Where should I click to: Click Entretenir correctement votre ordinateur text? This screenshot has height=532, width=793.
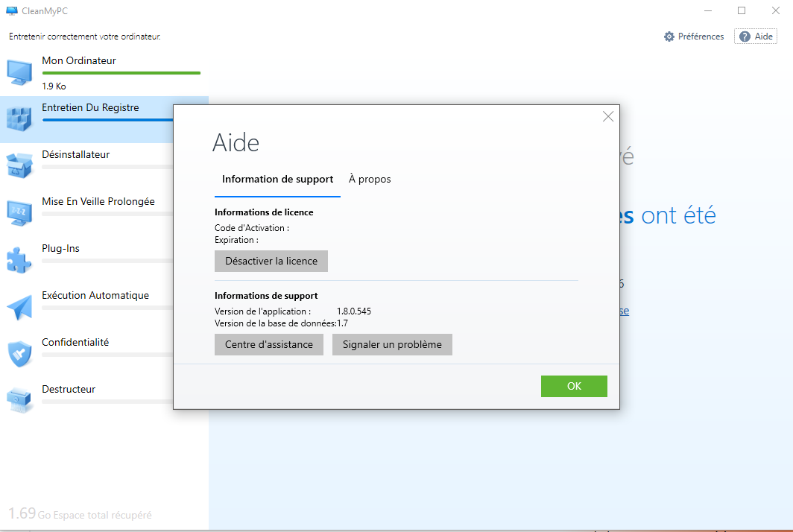(x=84, y=37)
